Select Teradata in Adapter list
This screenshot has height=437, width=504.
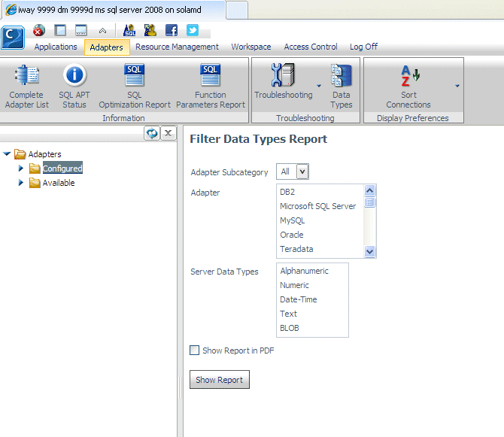(x=320, y=249)
